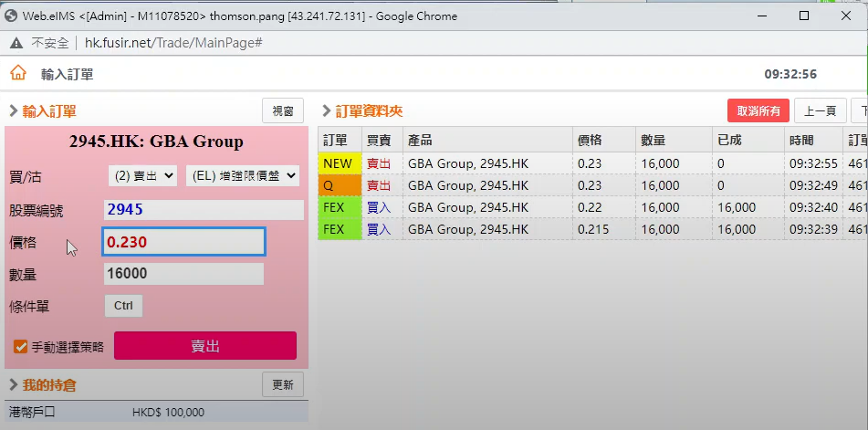Viewport: 868px width, 430px height.
Task: Sort by 時間 column header
Action: [x=813, y=140]
